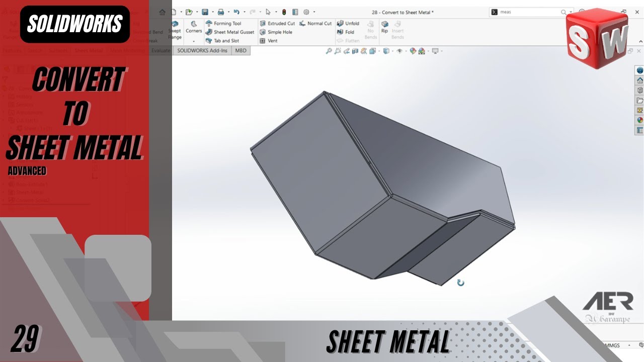The image size is (644, 362).
Task: Expand the search type dropdown arrow
Action: (570, 12)
